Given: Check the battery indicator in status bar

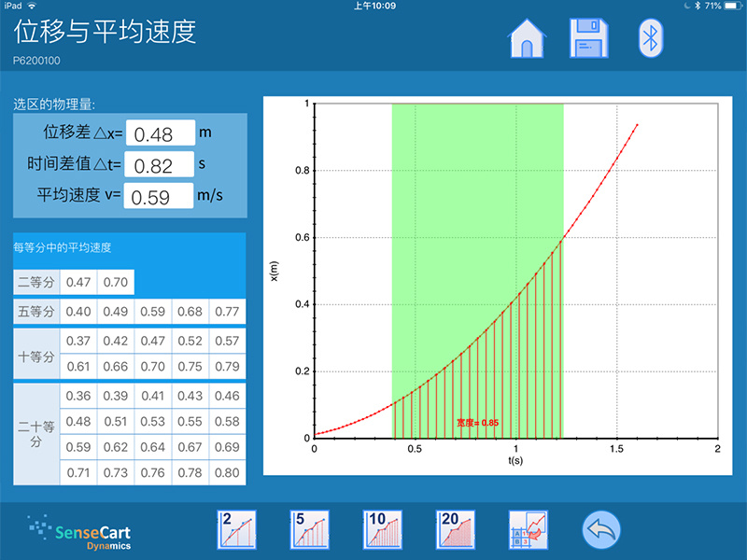Looking at the screenshot, I should (733, 6).
